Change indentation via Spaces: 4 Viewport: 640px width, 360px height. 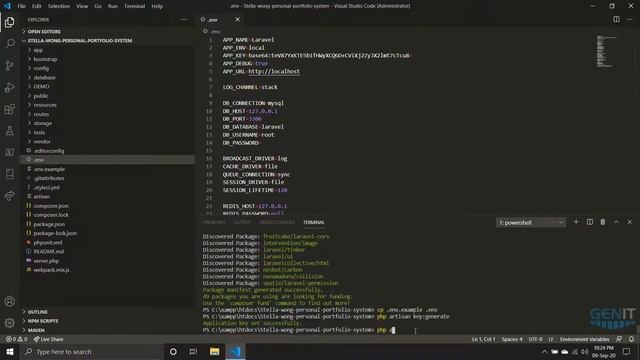pos(512,339)
